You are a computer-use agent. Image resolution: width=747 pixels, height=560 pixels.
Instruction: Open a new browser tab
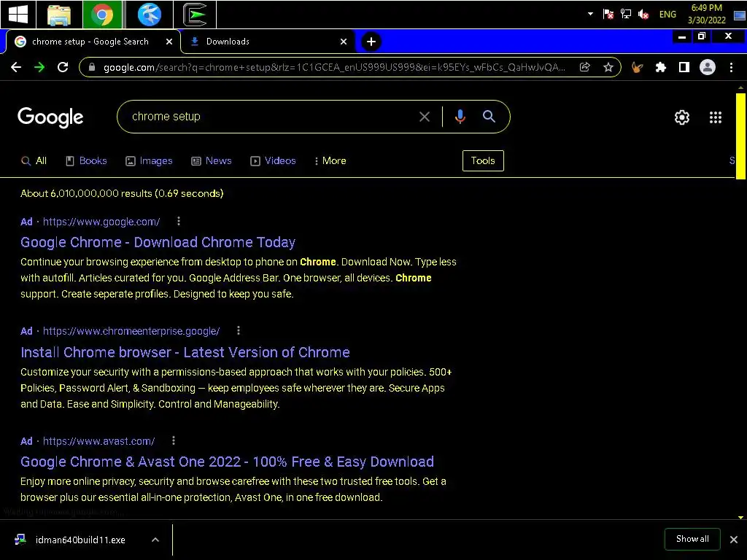tap(371, 42)
